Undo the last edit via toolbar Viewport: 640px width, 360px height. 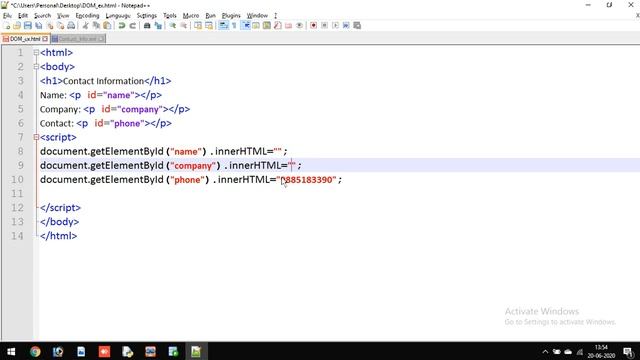pyautogui.click(x=122, y=26)
